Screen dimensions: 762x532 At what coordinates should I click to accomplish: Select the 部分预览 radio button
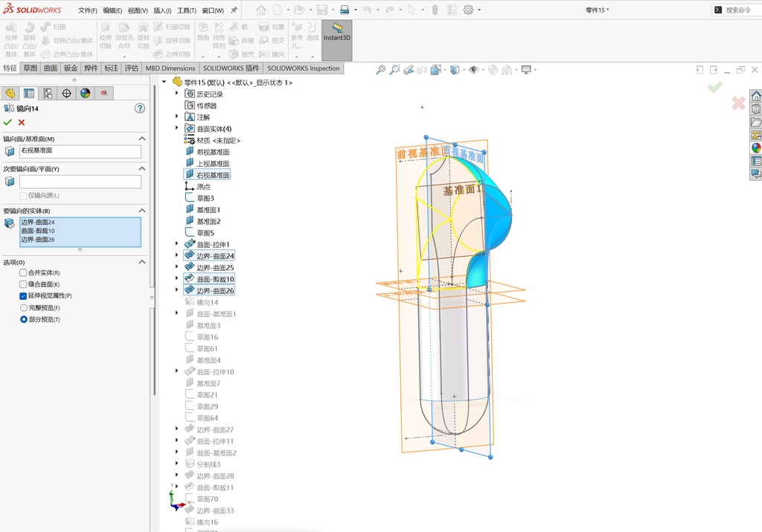[x=23, y=319]
